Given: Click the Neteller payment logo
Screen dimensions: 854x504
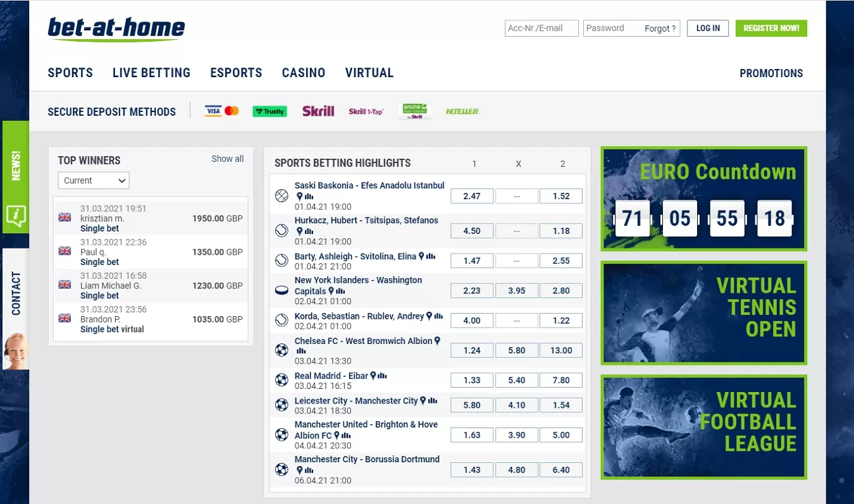Looking at the screenshot, I should coord(462,111).
